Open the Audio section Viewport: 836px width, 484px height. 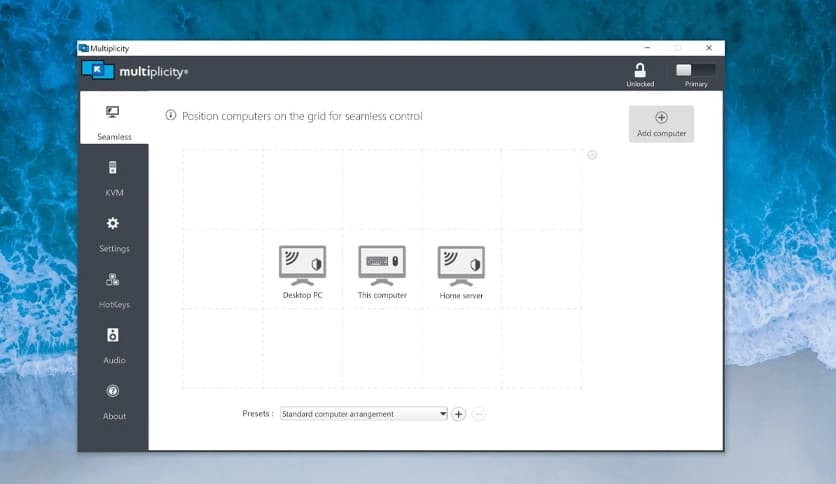(x=114, y=346)
